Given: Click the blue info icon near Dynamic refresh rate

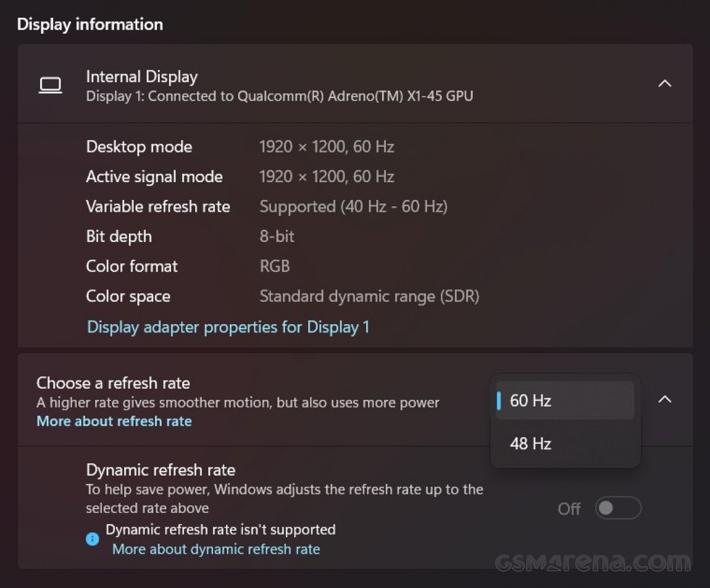Looking at the screenshot, I should click(92, 539).
